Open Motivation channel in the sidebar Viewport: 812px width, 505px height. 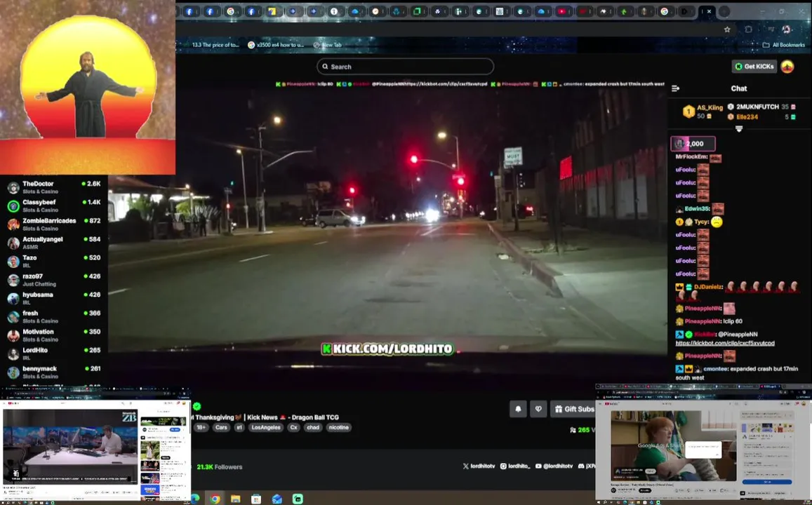(54, 335)
